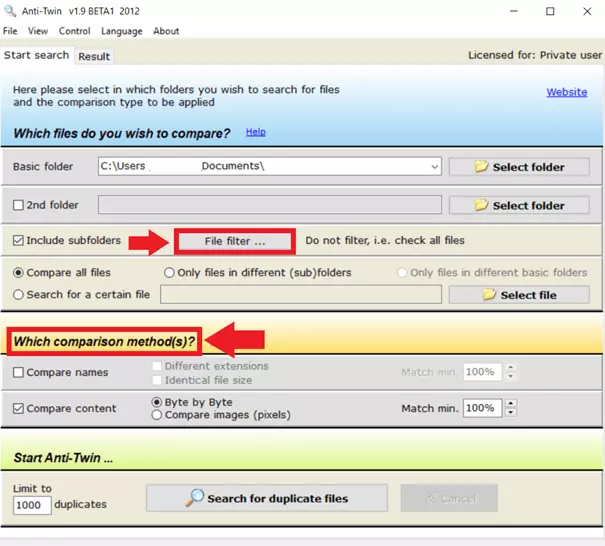
Task: Enable Compare names checkbox
Action: click(x=18, y=372)
